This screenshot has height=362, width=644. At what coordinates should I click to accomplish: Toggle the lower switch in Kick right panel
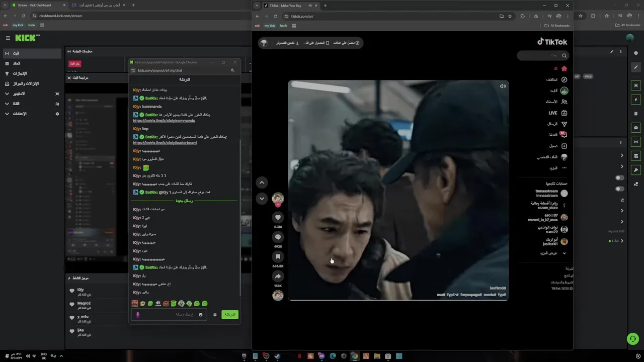[619, 189]
